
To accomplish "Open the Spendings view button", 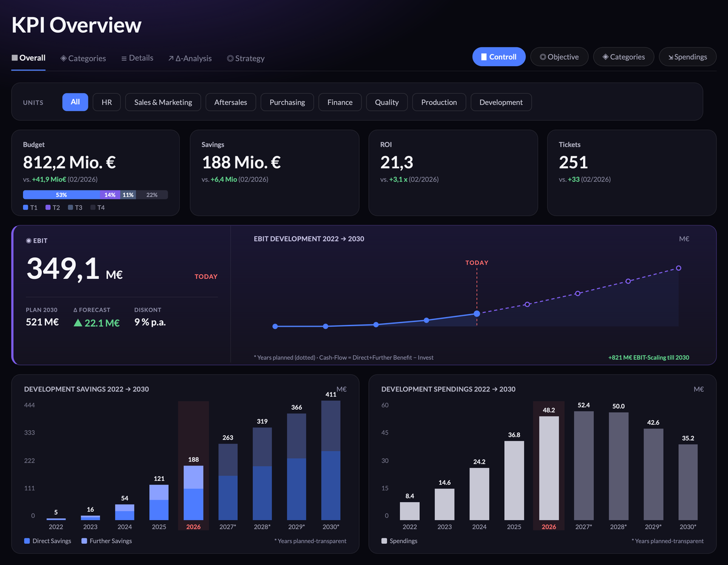I will pyautogui.click(x=687, y=56).
